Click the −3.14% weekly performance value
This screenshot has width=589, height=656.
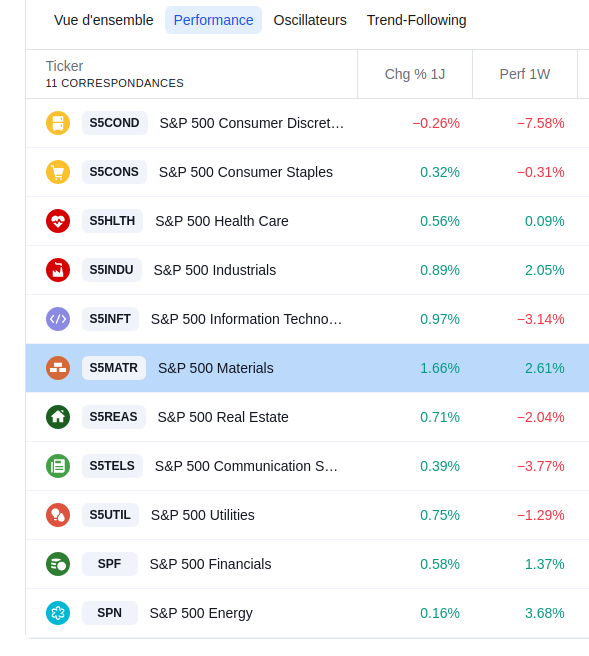tap(540, 319)
